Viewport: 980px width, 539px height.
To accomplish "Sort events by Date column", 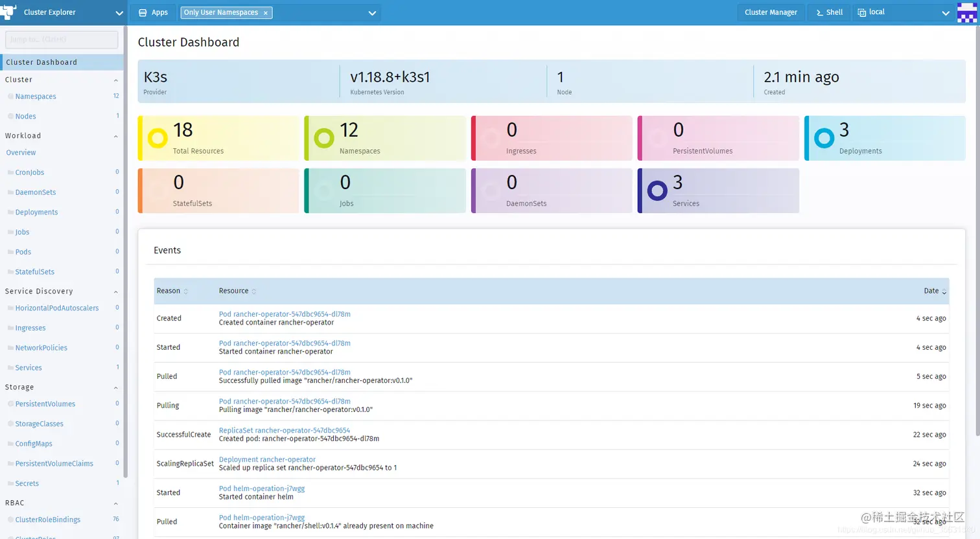I will coord(935,292).
